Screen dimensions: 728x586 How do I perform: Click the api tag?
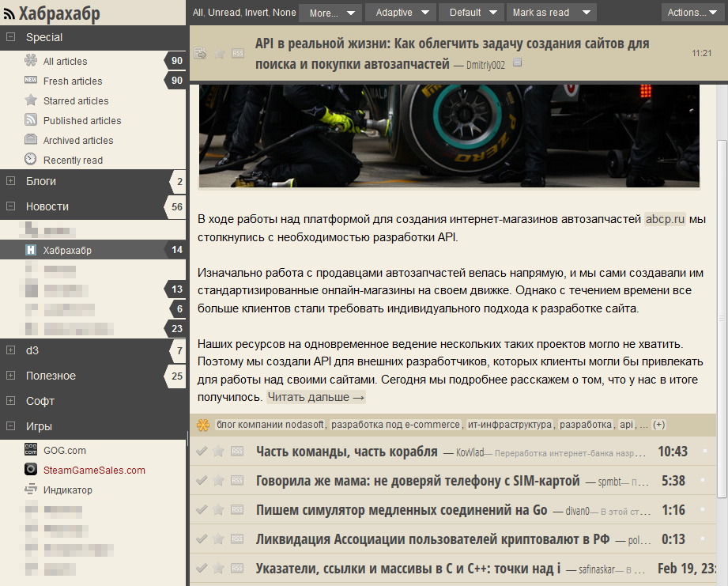point(626,425)
